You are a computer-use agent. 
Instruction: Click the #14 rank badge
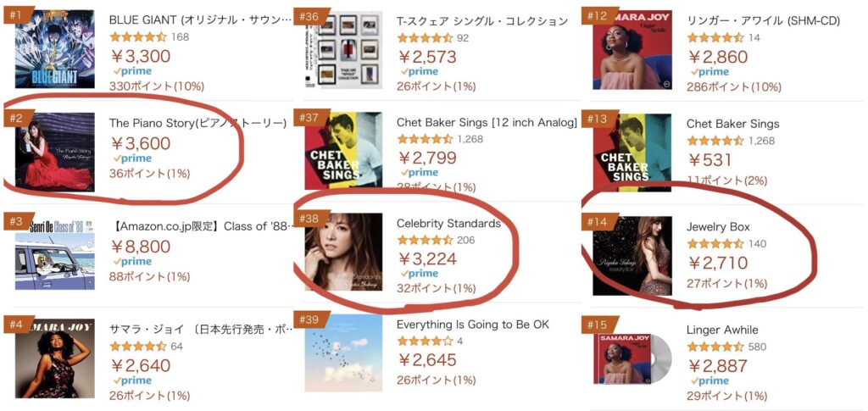point(598,223)
